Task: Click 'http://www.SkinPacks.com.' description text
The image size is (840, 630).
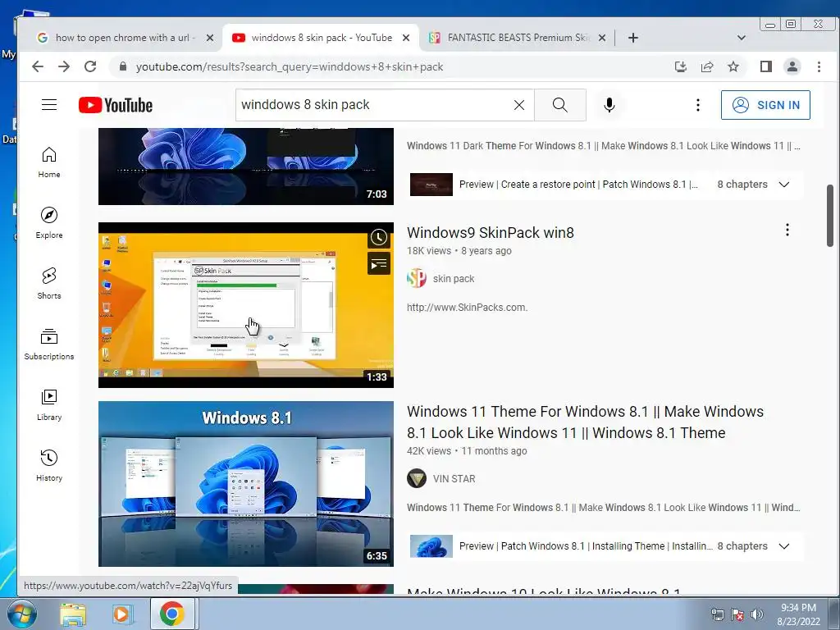Action: pyautogui.click(x=467, y=308)
